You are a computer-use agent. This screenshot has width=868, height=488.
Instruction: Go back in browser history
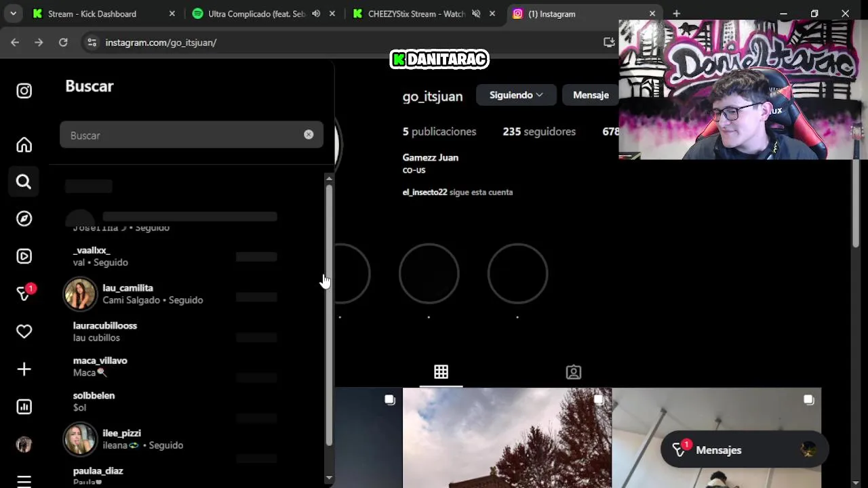[x=15, y=42]
